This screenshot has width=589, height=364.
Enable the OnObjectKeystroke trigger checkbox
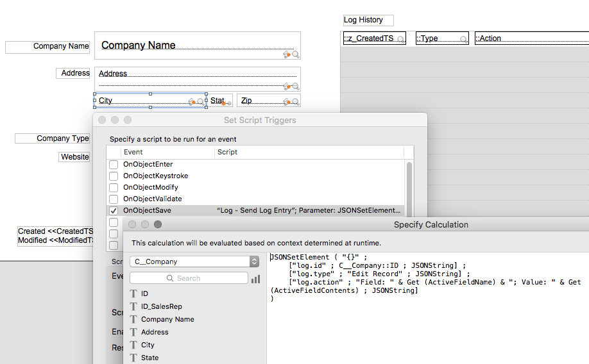(114, 176)
